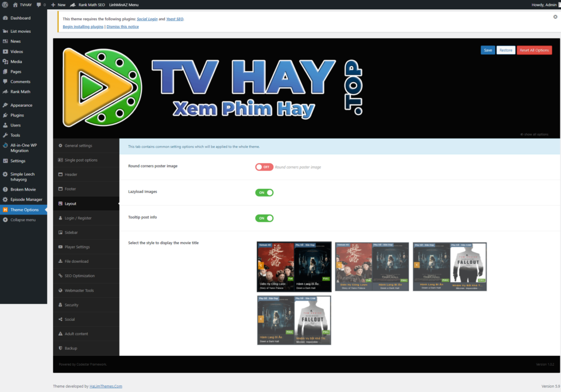Open the LinhMinAZ Menu dropdown
Image resolution: width=561 pixels, height=392 pixels.
point(124,4)
